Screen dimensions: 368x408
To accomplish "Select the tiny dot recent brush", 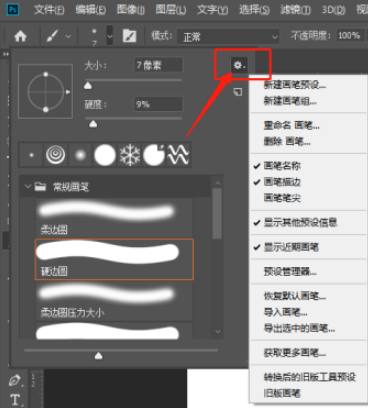I will pyautogui.click(x=31, y=155).
